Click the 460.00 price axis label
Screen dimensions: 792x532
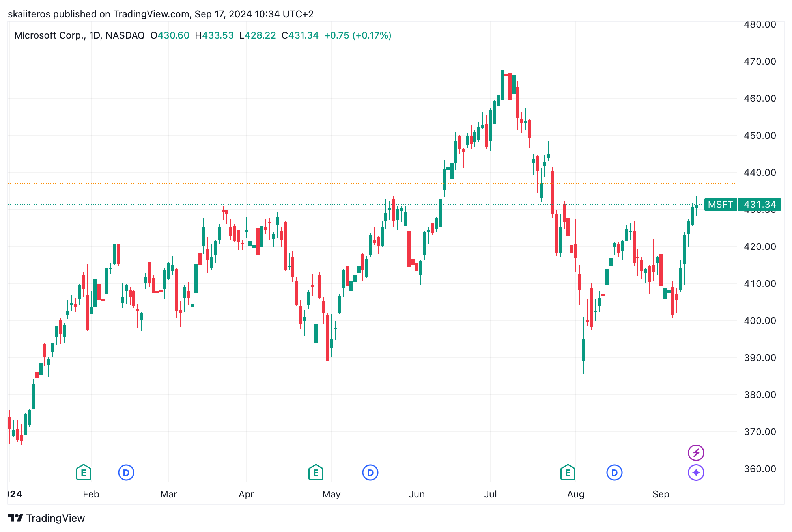pos(760,98)
